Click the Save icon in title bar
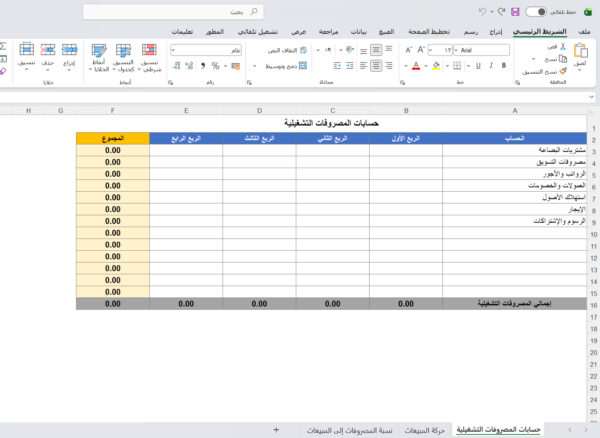 click(x=514, y=12)
